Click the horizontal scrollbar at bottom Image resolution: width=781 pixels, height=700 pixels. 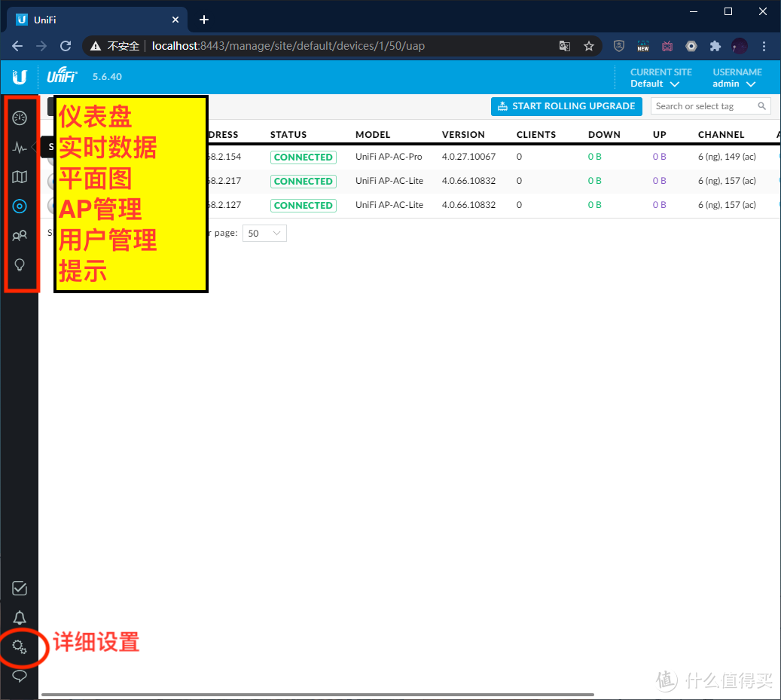click(318, 694)
